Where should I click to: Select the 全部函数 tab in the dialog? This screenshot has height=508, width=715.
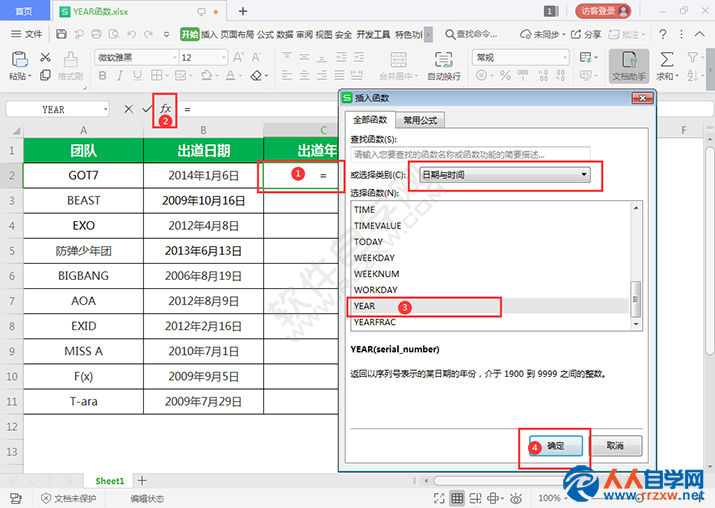(370, 119)
